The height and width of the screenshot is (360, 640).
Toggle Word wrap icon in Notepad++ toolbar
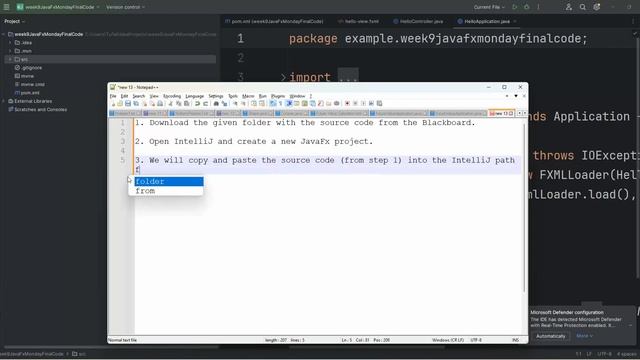(x=273, y=104)
